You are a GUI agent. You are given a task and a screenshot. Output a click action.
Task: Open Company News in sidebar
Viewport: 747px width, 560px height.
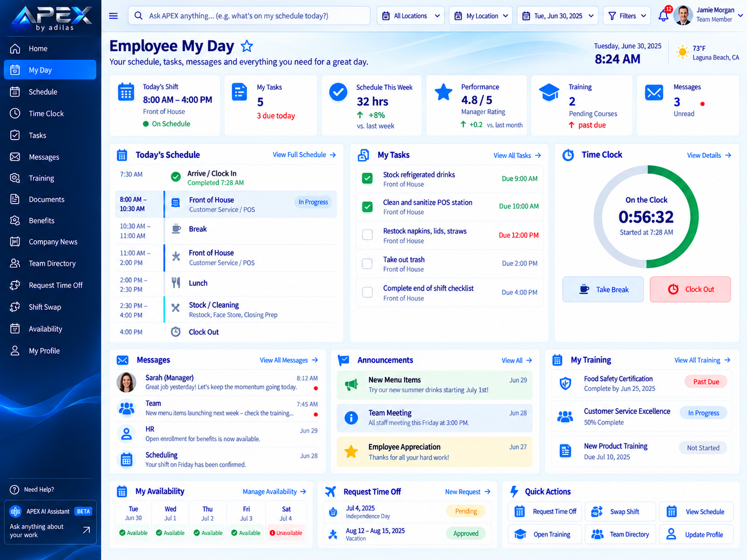(x=50, y=242)
